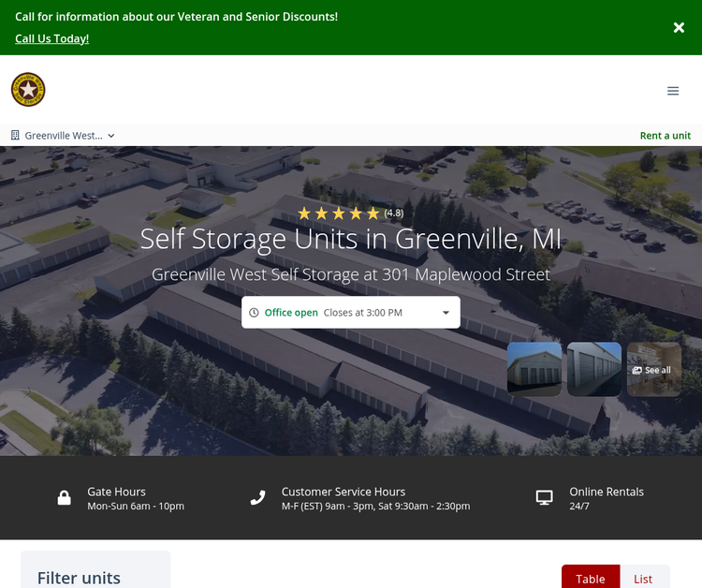The height and width of the screenshot is (588, 702).
Task: Expand the Greenville West location dropdown
Action: pos(64,136)
